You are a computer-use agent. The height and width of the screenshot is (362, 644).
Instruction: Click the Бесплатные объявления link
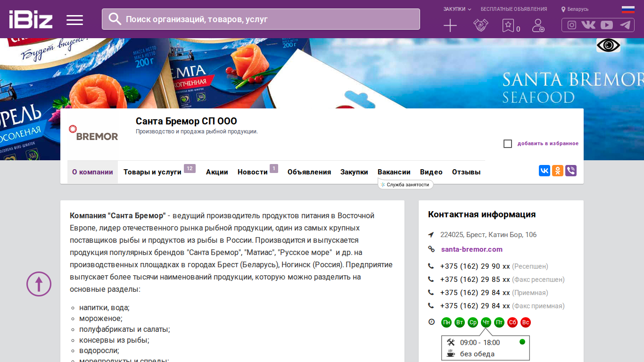[x=514, y=9]
